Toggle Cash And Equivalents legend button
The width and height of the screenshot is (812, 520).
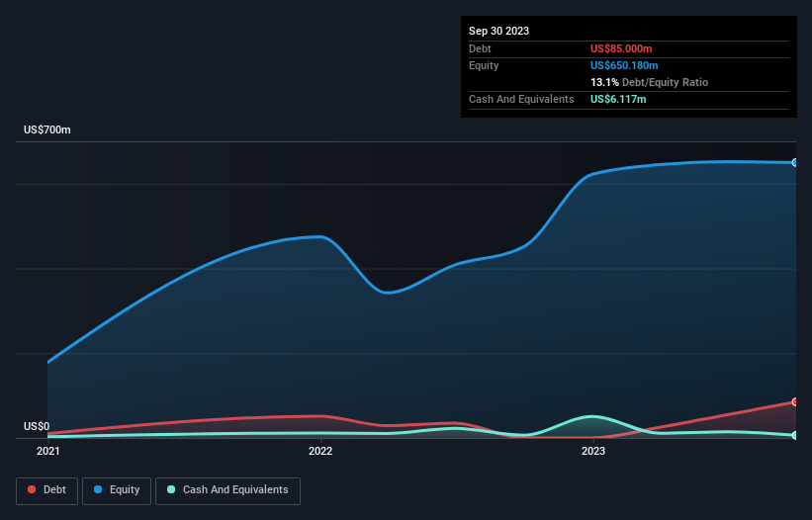[x=227, y=490]
